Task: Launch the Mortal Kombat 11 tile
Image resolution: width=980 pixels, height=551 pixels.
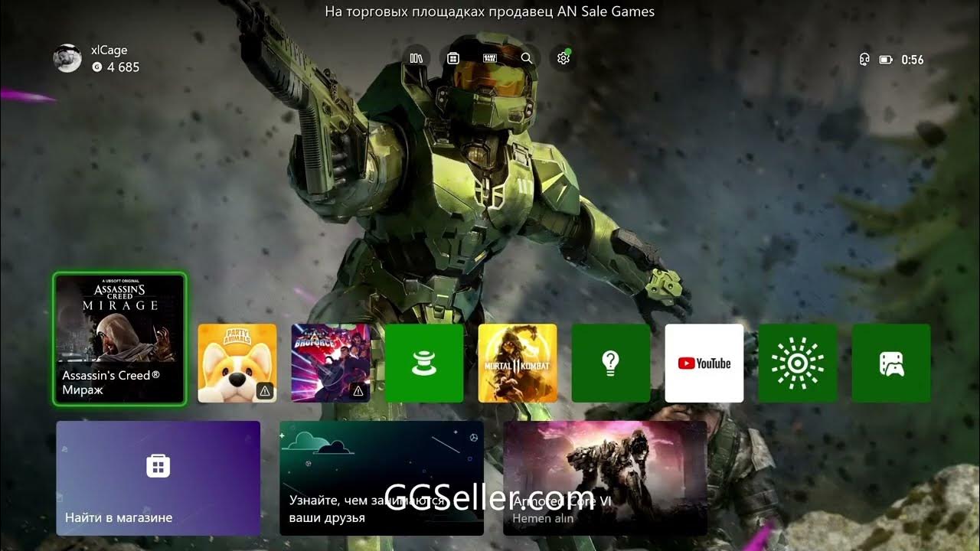Action: pos(518,364)
